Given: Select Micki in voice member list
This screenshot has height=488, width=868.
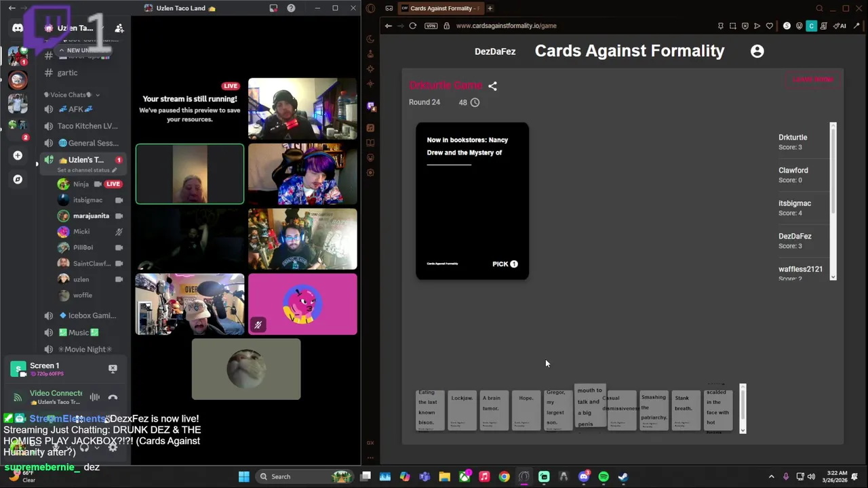Looking at the screenshot, I should click(90, 232).
